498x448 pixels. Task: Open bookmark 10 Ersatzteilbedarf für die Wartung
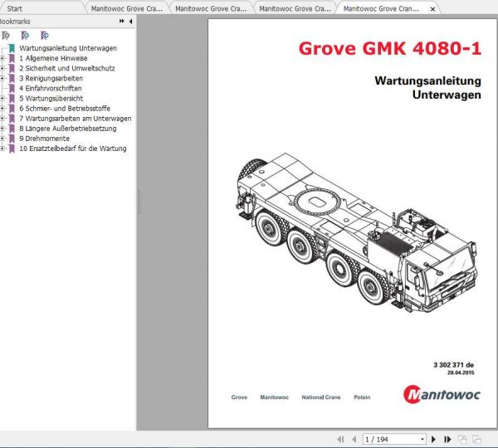click(x=73, y=149)
